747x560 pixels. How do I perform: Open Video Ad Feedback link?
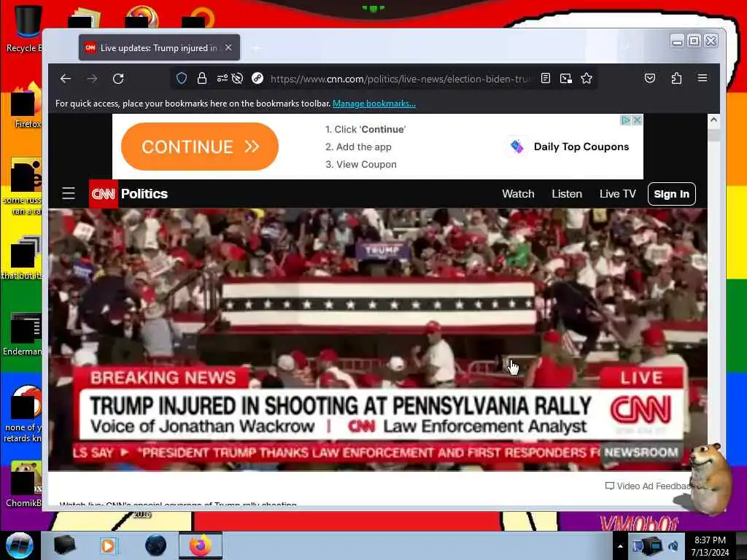[648, 486]
